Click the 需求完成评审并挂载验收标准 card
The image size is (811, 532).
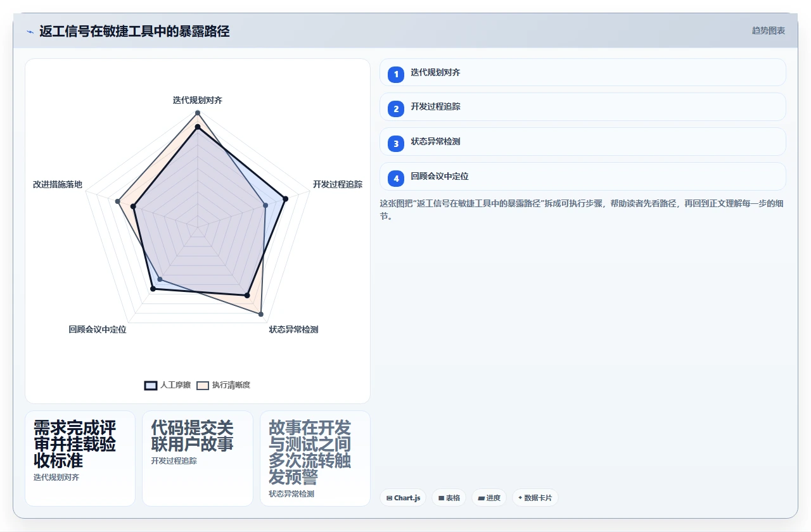click(80, 459)
